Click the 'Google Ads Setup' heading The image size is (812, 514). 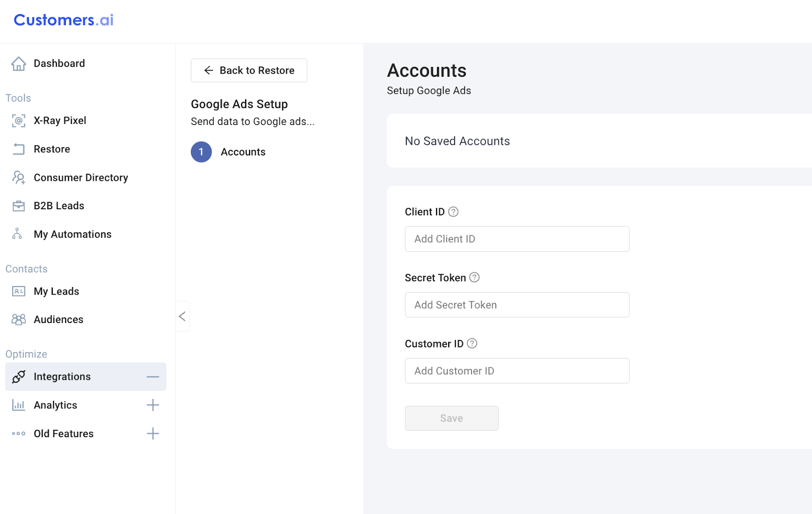pyautogui.click(x=240, y=104)
